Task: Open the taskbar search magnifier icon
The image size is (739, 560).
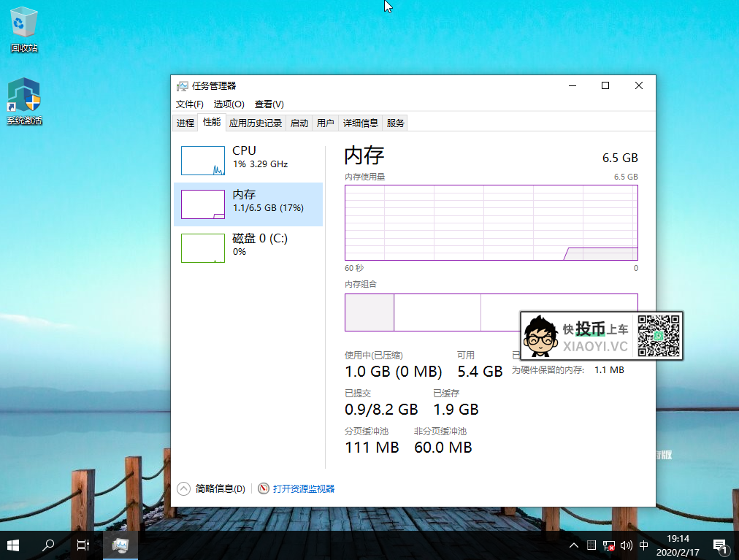Action: click(48, 545)
